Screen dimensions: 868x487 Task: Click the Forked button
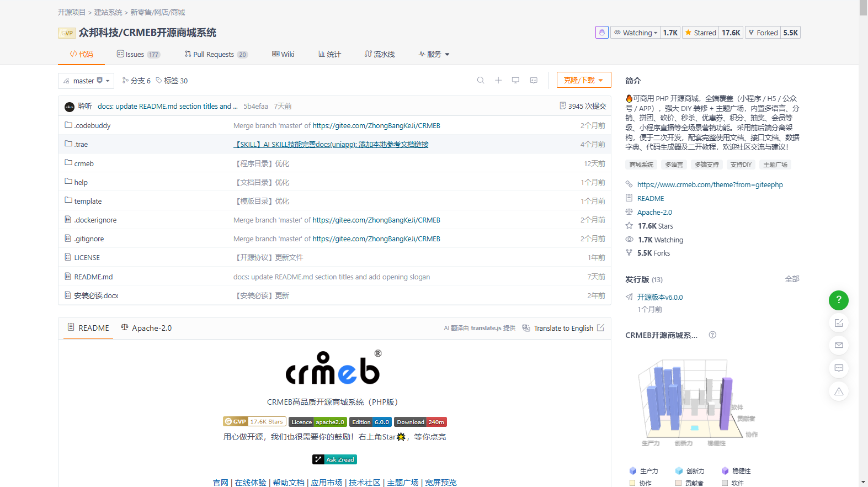763,33
